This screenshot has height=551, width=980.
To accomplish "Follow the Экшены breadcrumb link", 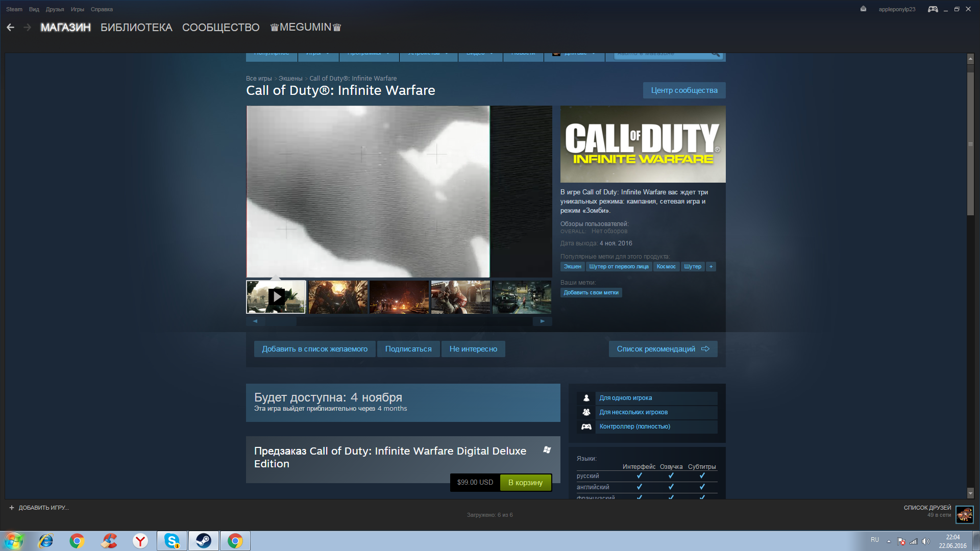I will pyautogui.click(x=290, y=79).
